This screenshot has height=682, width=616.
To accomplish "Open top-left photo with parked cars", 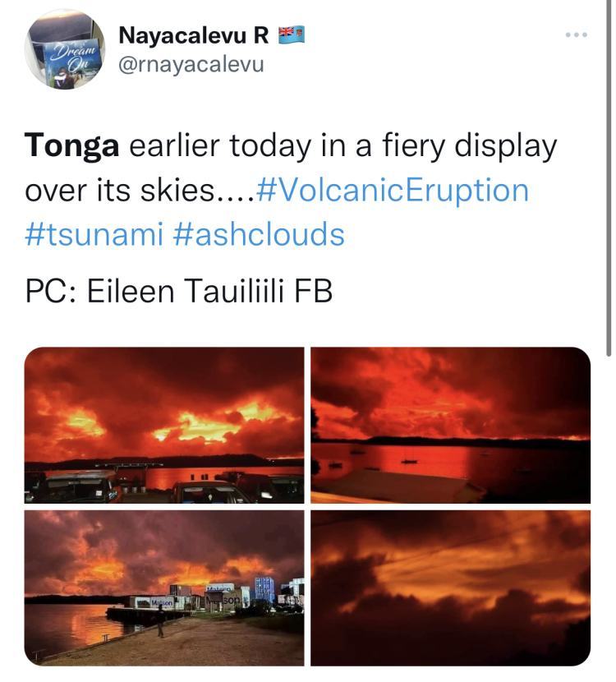I will click(x=164, y=425).
